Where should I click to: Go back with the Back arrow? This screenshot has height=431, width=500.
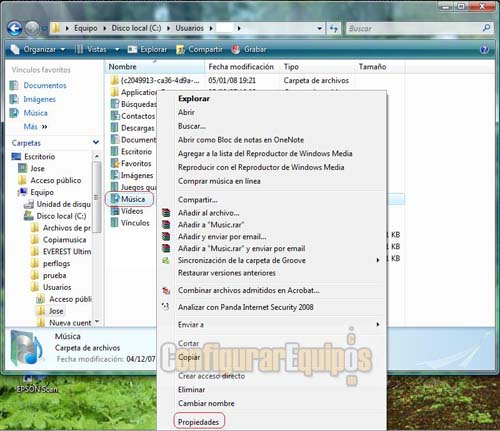pos(14,28)
